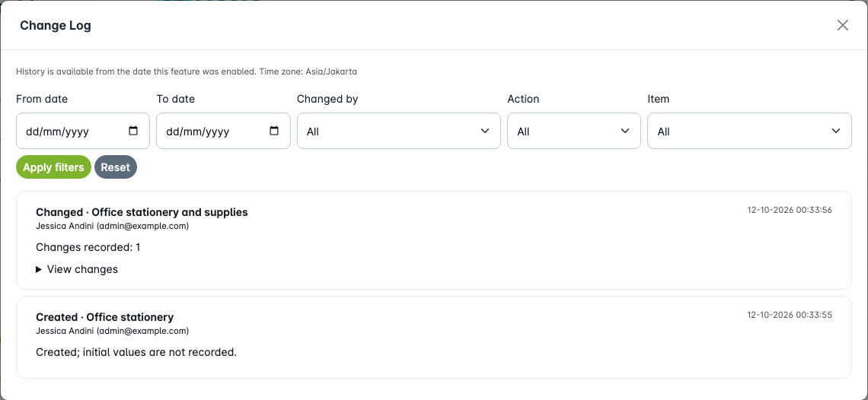Click the 'From date' label
This screenshot has width=868, height=400.
click(x=42, y=100)
